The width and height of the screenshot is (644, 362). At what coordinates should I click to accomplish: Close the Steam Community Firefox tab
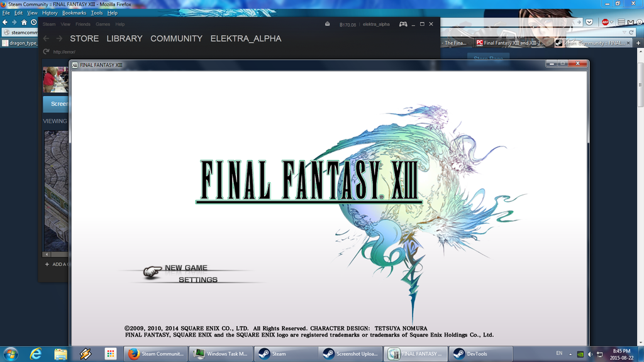(x=628, y=43)
